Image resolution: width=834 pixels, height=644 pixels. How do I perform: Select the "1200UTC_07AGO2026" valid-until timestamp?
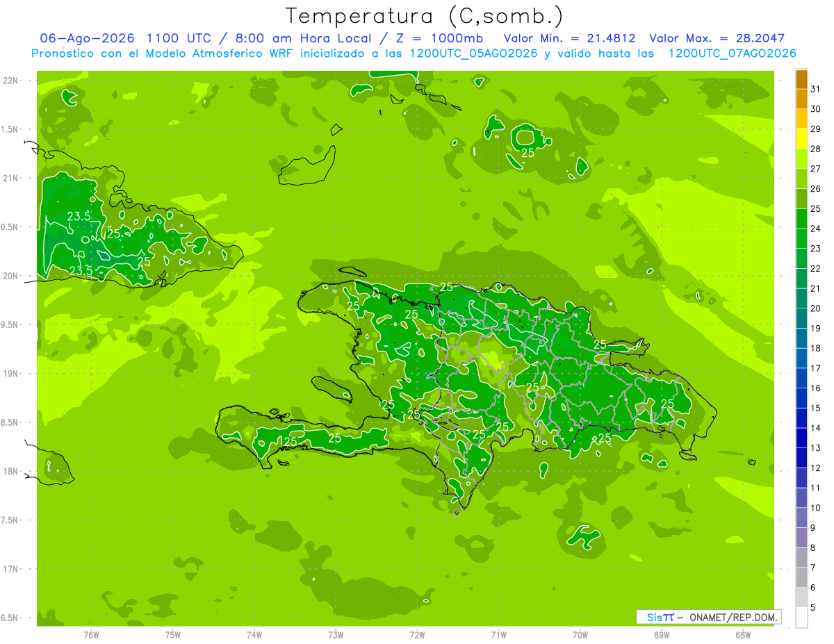click(x=733, y=53)
